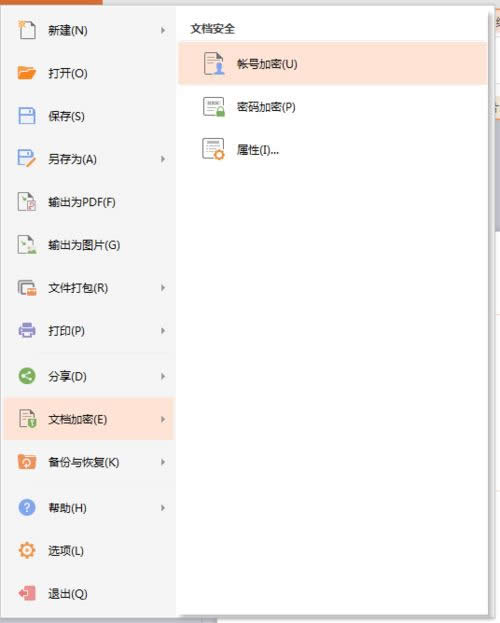Click the 退出(Q) exit entry

(x=89, y=594)
